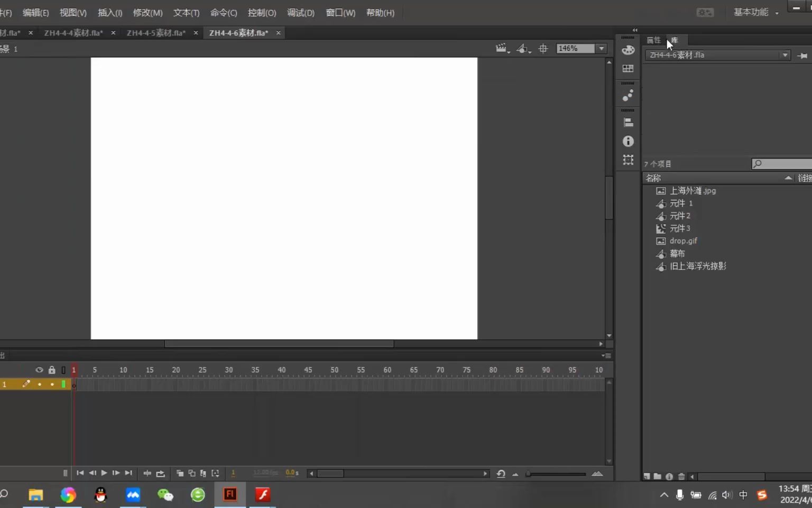Click the library search field
The height and width of the screenshot is (508, 812).
(x=782, y=164)
